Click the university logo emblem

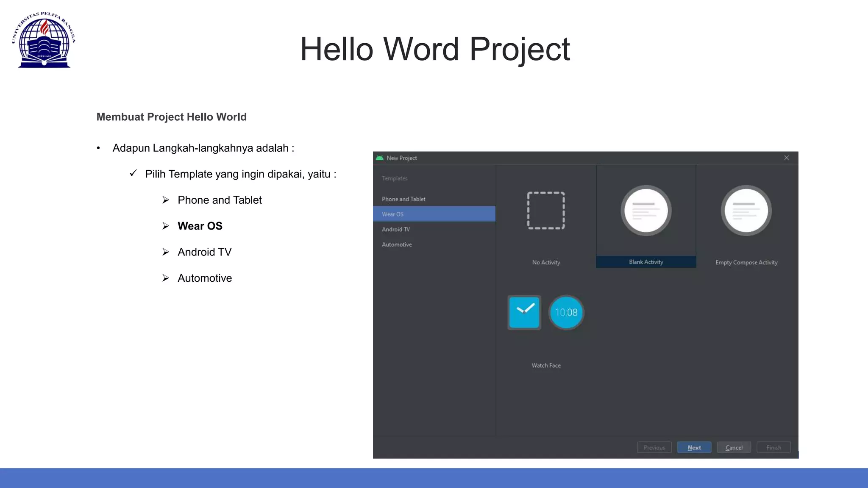click(44, 40)
